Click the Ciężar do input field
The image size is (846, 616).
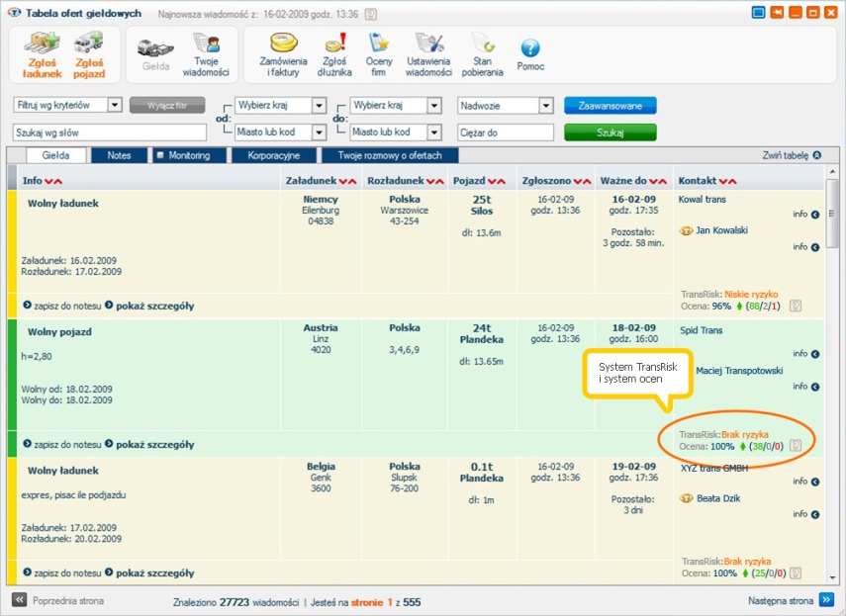[x=506, y=132]
